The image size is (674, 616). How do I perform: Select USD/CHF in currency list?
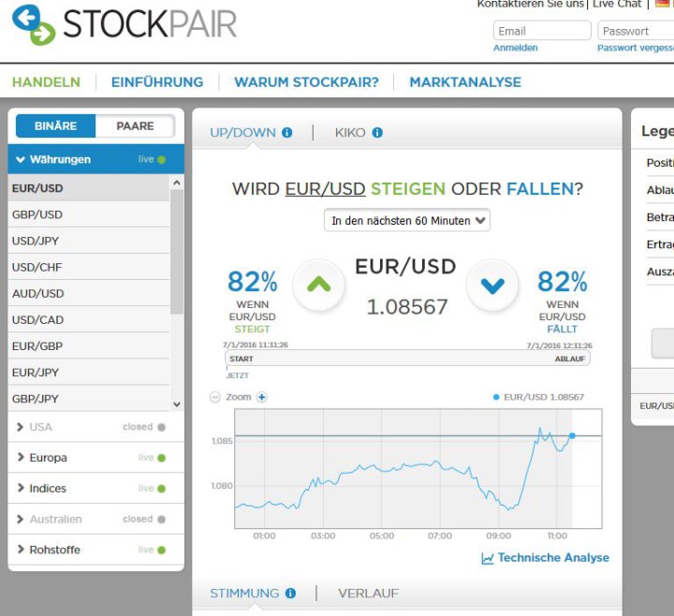point(89,267)
